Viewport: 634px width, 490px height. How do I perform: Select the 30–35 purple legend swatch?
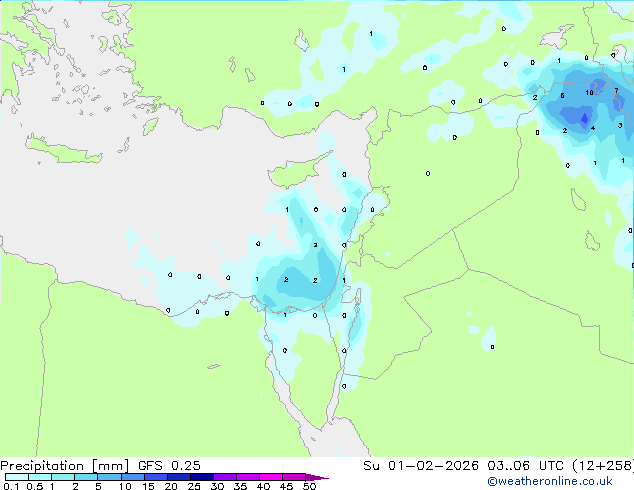[225, 477]
